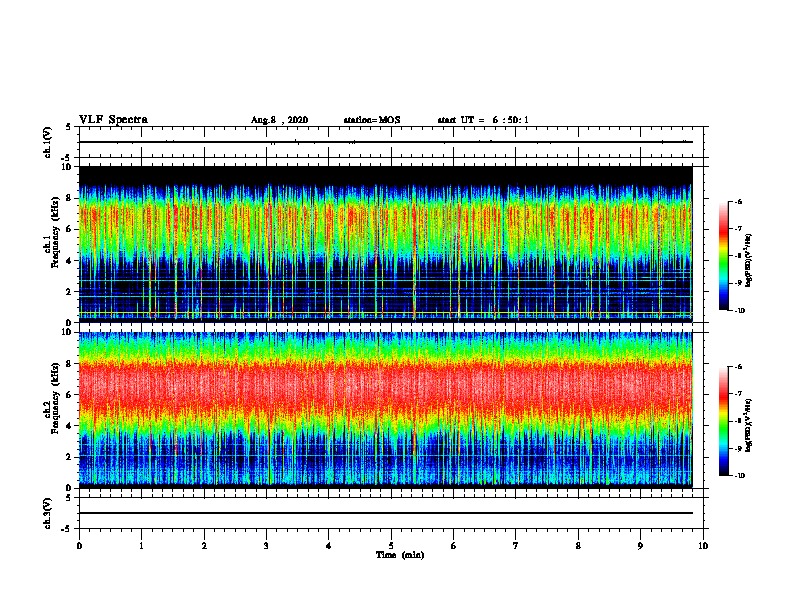Image resolution: width=792 pixels, height=612 pixels.
Task: Click the "start UT = 6 :50: 1" text
Action: pos(483,120)
